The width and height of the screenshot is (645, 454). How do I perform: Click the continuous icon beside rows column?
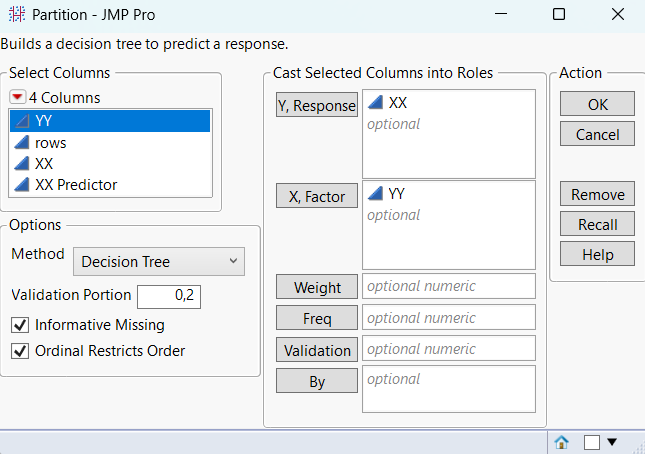pyautogui.click(x=22, y=142)
